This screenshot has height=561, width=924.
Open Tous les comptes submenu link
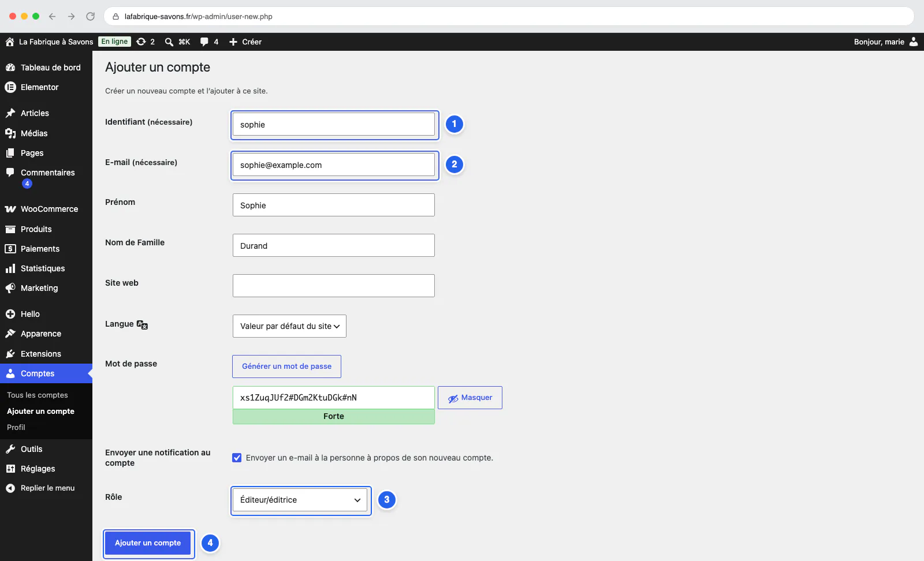pyautogui.click(x=38, y=395)
